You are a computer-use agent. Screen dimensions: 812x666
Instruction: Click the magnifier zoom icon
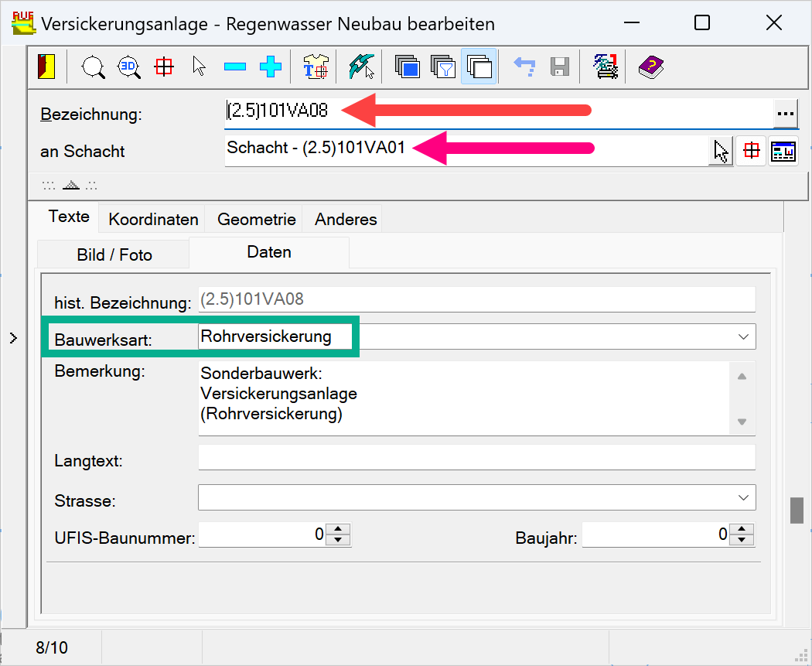point(94,67)
